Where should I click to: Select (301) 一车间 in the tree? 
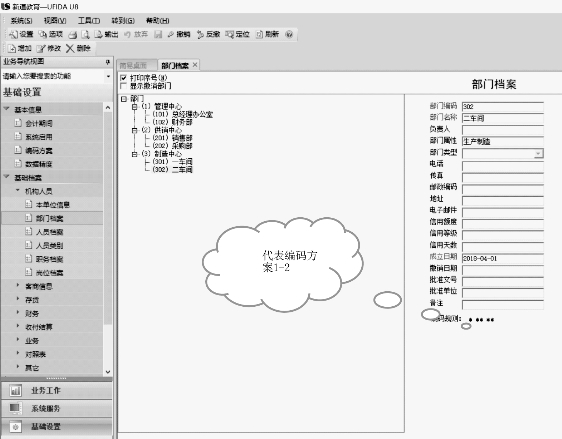[172, 162]
